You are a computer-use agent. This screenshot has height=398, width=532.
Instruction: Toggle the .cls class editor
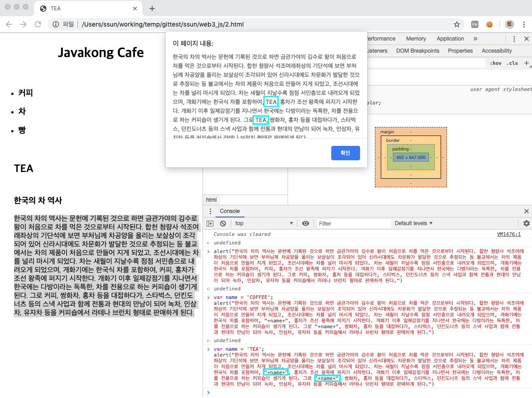point(512,63)
